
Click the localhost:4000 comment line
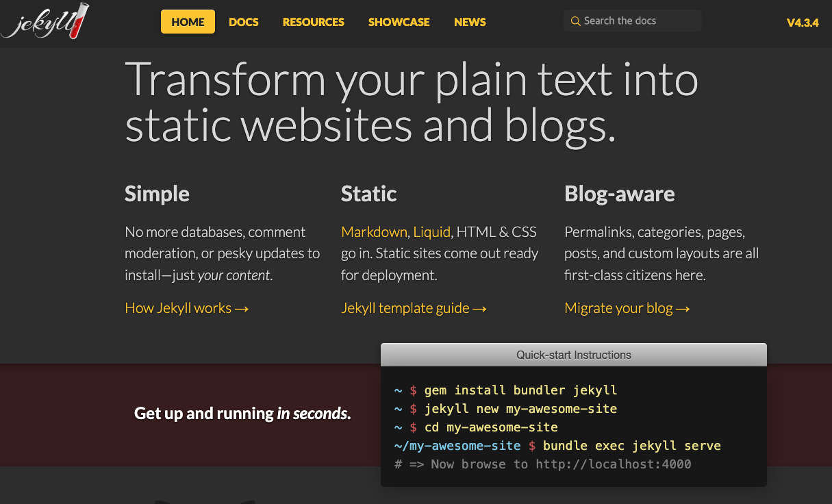click(543, 464)
